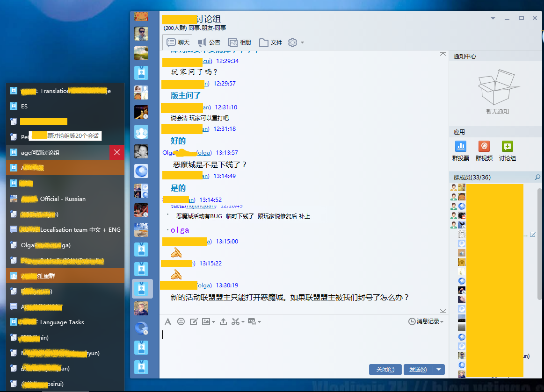Viewport: 544px width, 392px height.
Task: Switch to the 文件 tab
Action: [271, 43]
